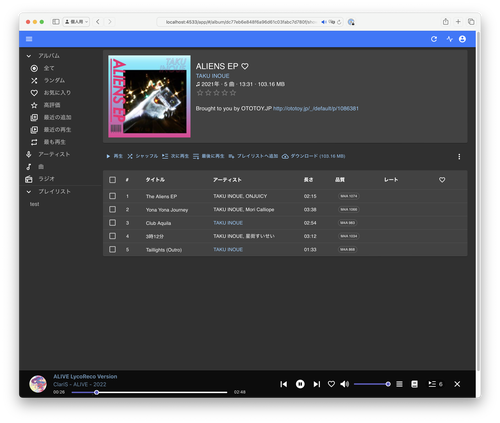Toggle the player cover art view icon
The width and height of the screenshot is (500, 423).
tap(414, 384)
